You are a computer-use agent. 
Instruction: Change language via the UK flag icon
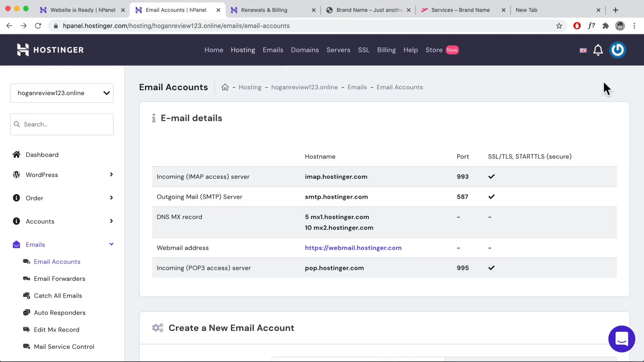[x=583, y=50]
